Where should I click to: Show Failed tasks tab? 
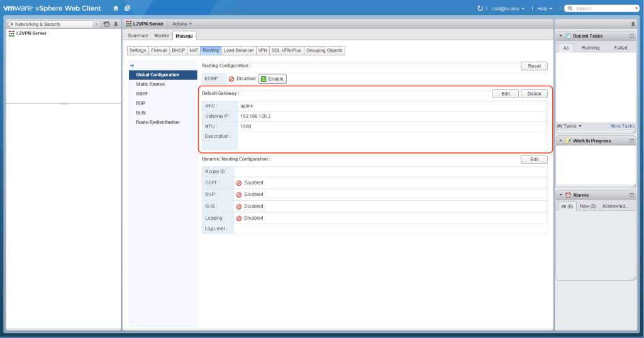620,48
